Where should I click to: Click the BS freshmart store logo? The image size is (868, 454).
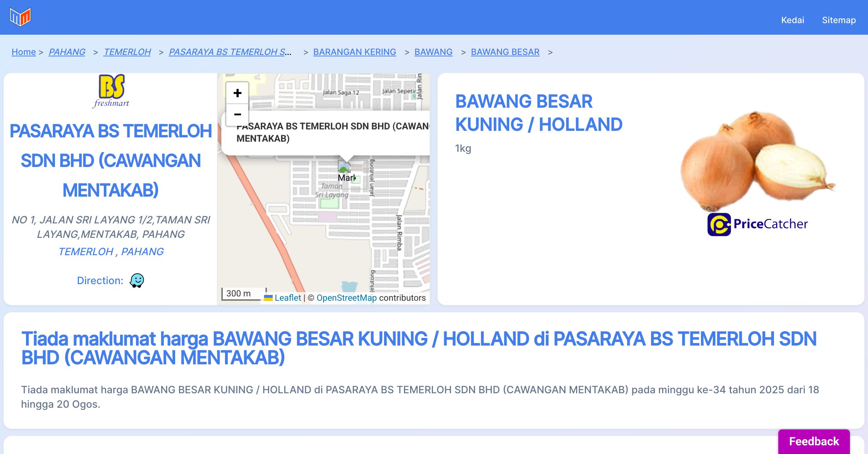coord(111,91)
